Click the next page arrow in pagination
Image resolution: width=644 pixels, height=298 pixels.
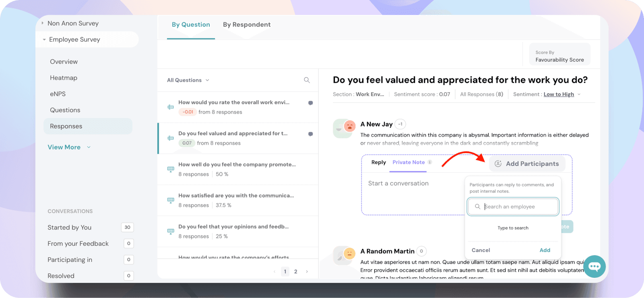point(307,271)
